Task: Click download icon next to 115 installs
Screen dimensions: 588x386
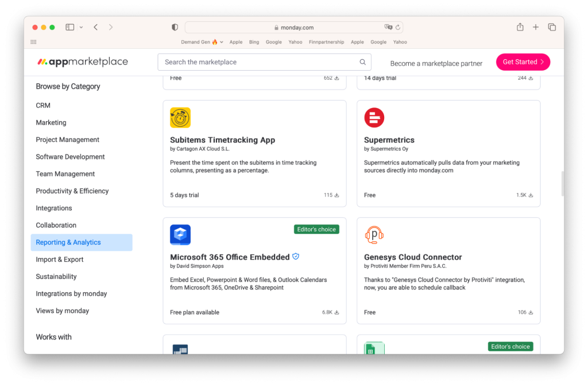Action: (336, 195)
